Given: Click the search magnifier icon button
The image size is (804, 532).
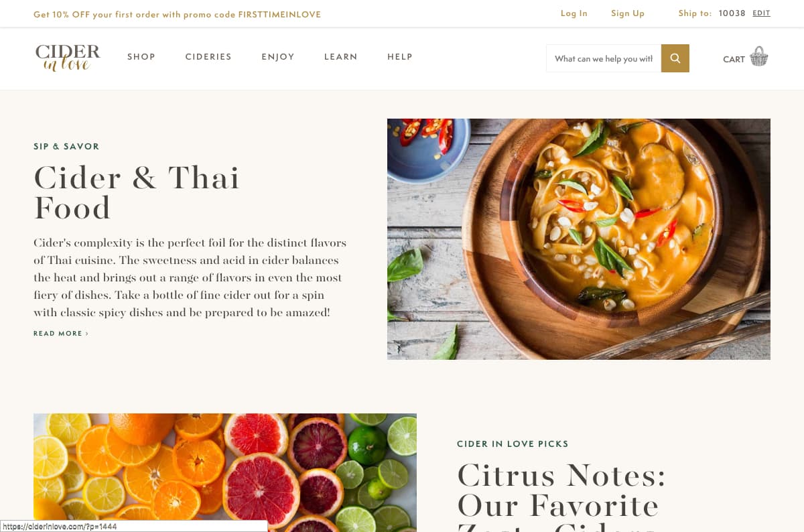Looking at the screenshot, I should point(675,58).
